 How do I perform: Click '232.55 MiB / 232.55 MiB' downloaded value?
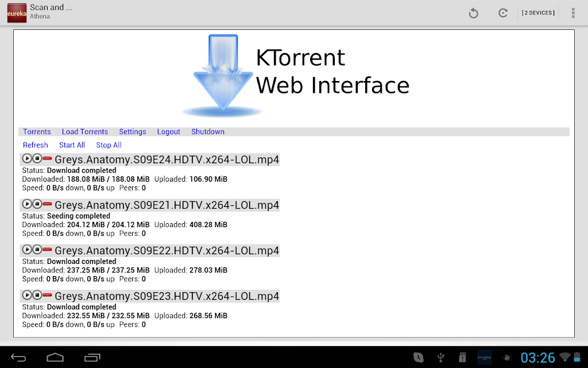pyautogui.click(x=109, y=316)
